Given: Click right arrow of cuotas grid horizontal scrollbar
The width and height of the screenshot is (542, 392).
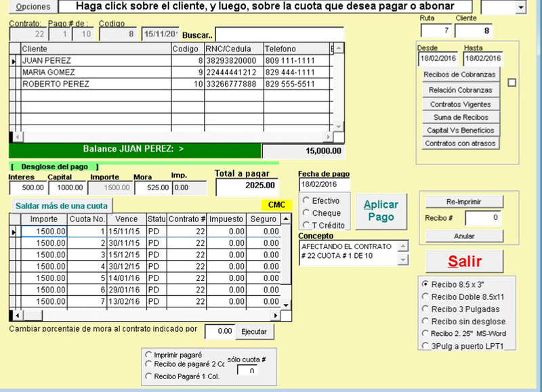Looking at the screenshot, I should (x=276, y=315).
